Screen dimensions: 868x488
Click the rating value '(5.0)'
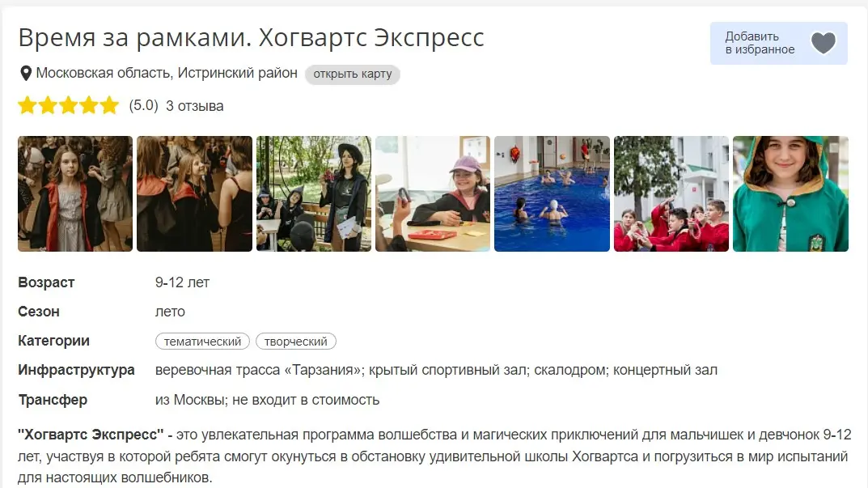[x=143, y=106]
